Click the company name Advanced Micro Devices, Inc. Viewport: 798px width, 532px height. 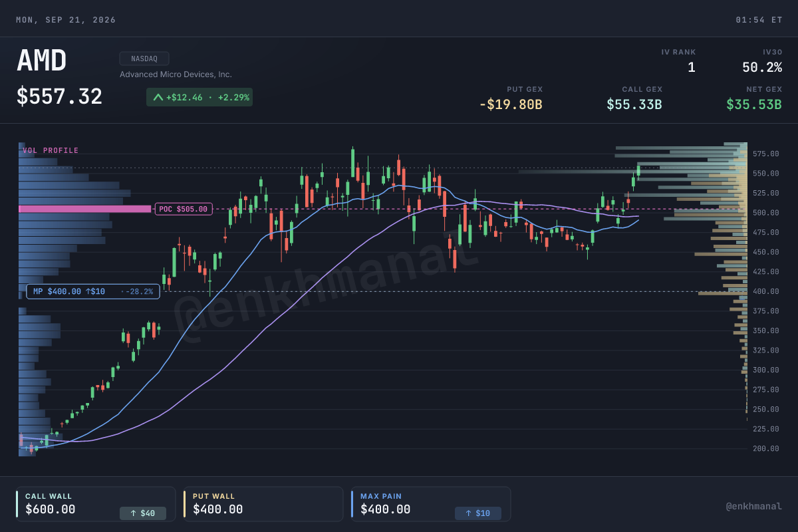point(176,74)
